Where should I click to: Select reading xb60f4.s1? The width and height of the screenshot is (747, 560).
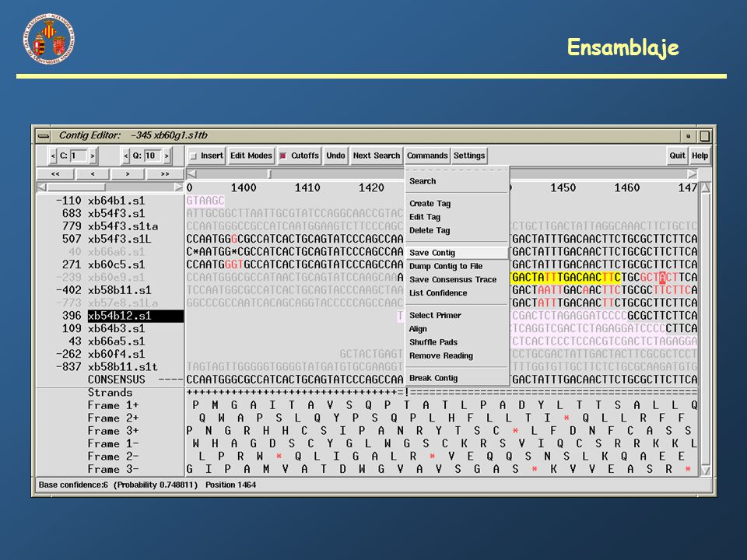point(116,355)
